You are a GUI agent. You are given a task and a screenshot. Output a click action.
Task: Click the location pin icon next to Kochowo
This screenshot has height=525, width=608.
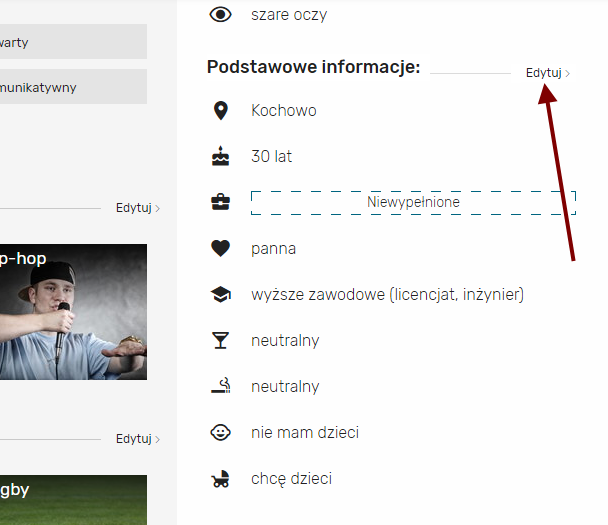tap(221, 111)
